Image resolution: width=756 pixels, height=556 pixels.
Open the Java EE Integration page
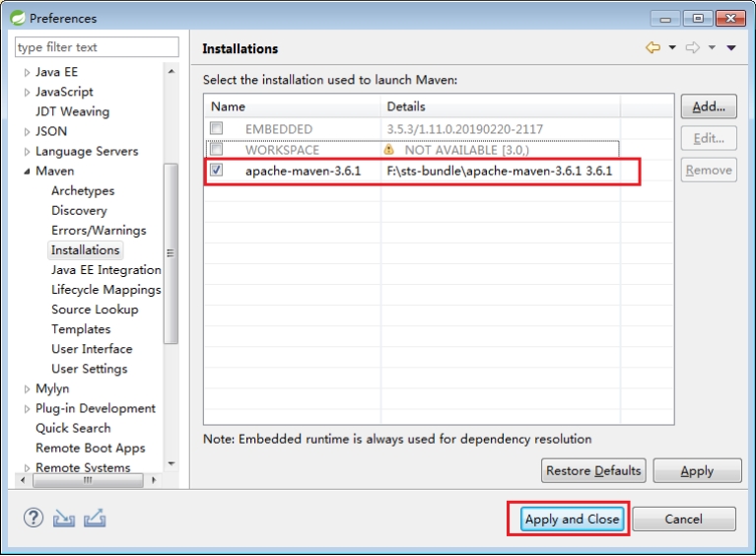(106, 269)
